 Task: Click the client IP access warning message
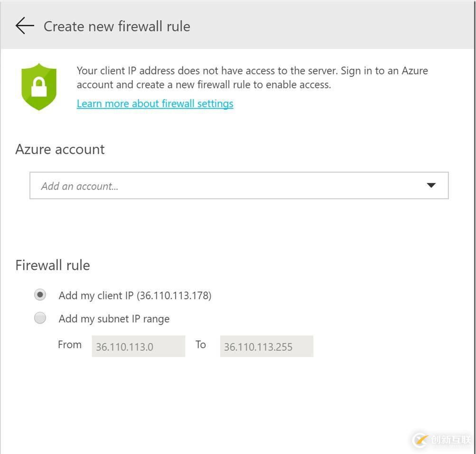[x=252, y=78]
